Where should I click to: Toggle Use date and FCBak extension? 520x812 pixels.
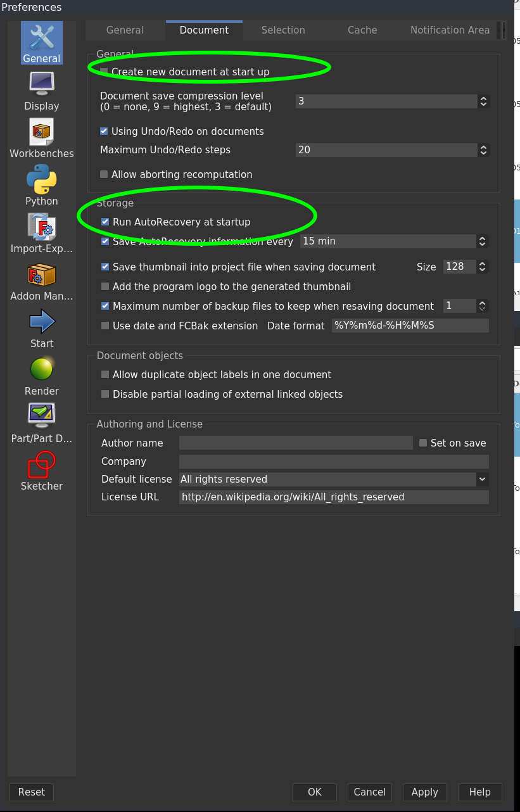point(105,326)
